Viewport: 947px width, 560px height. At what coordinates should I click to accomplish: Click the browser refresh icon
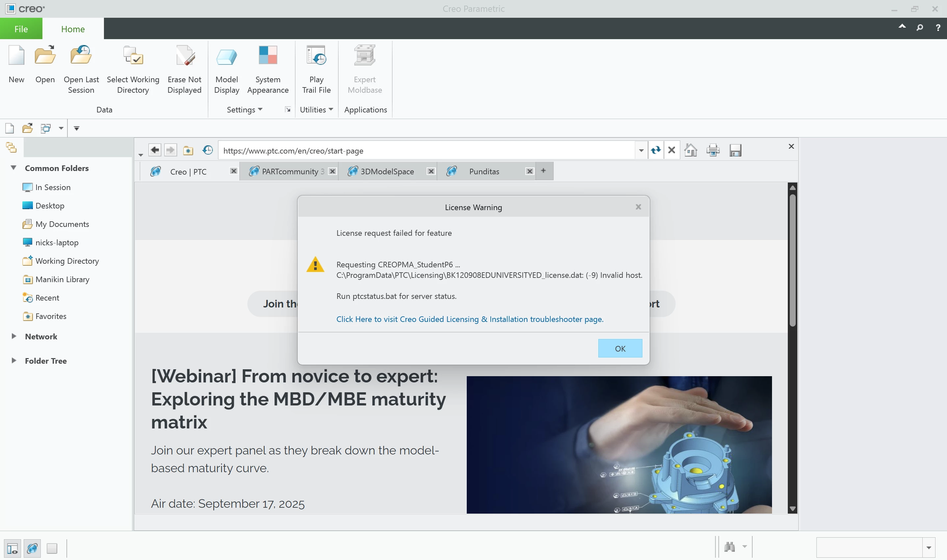656,150
